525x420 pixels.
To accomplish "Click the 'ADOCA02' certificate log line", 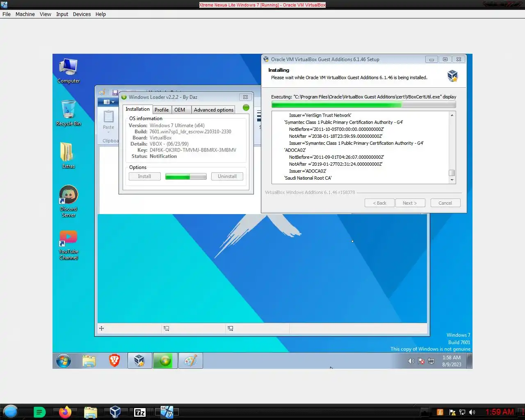I will [295, 150].
